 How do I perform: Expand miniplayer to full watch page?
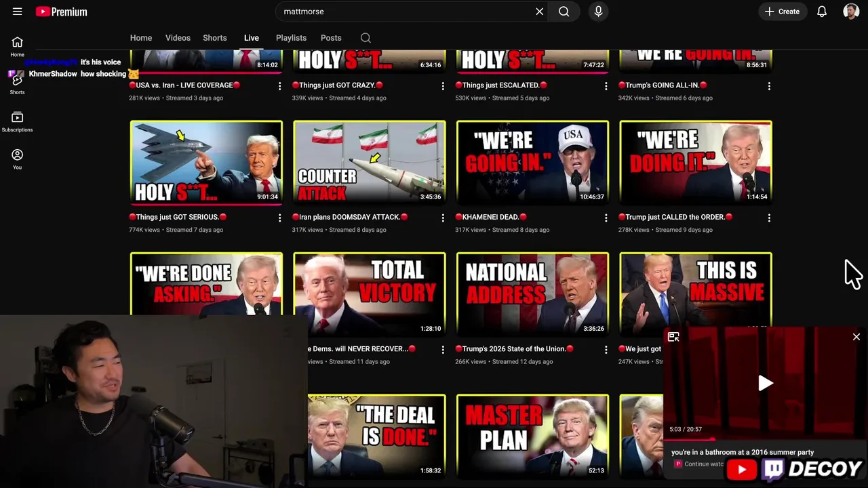673,337
